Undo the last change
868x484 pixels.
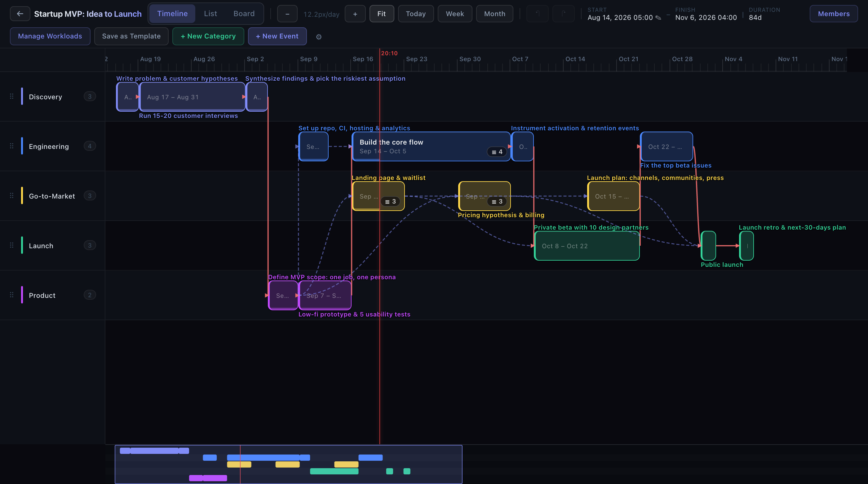[x=538, y=14]
